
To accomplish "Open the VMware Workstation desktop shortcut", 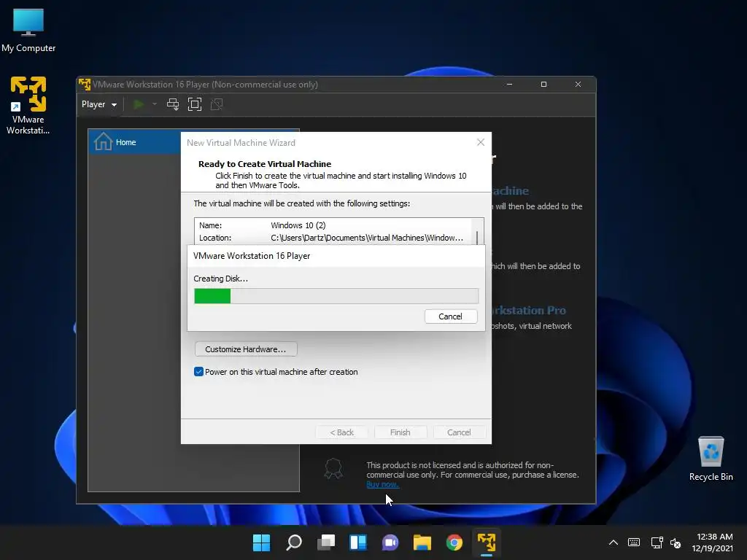I will pos(28,105).
